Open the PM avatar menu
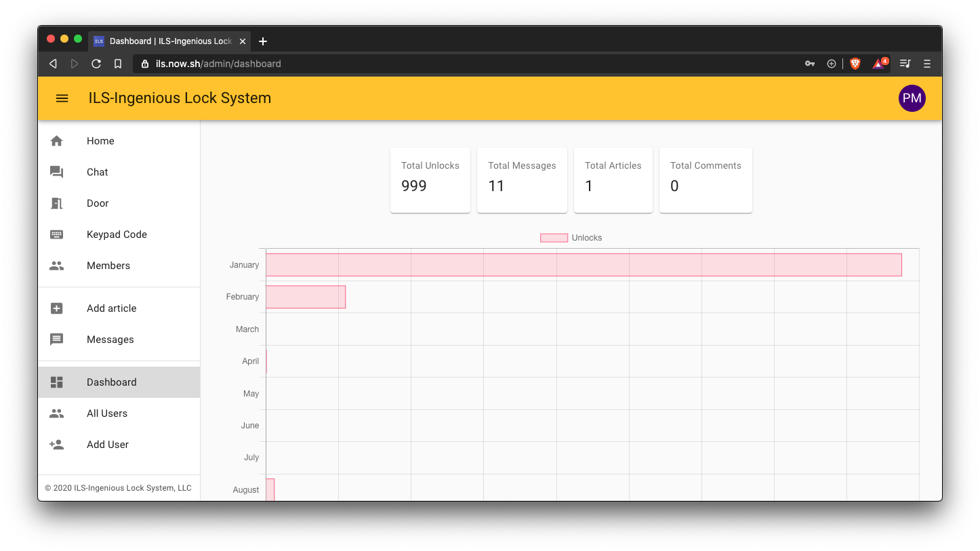 point(912,98)
